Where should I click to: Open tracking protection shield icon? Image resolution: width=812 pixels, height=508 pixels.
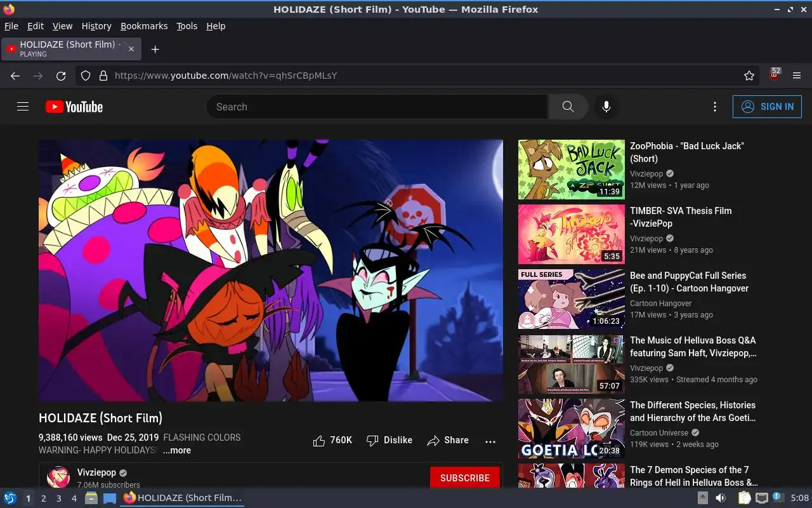click(86, 76)
